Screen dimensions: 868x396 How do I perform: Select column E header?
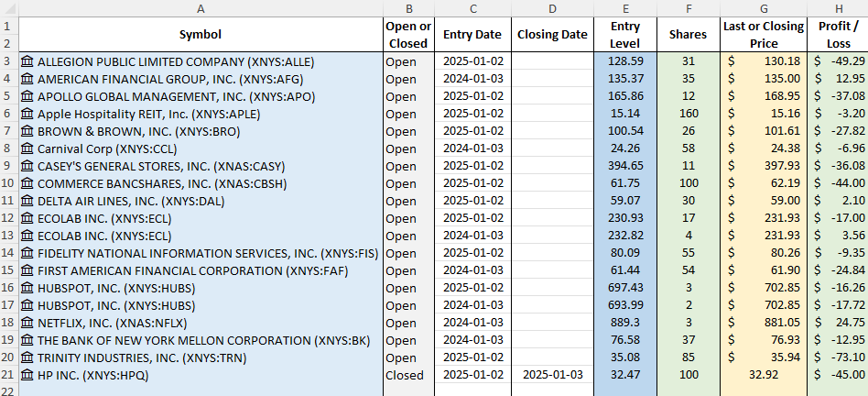point(625,8)
